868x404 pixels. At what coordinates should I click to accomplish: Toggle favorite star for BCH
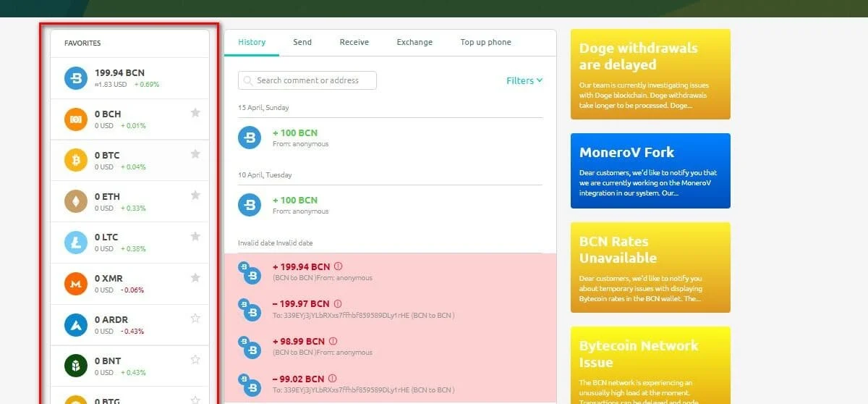[x=195, y=113]
